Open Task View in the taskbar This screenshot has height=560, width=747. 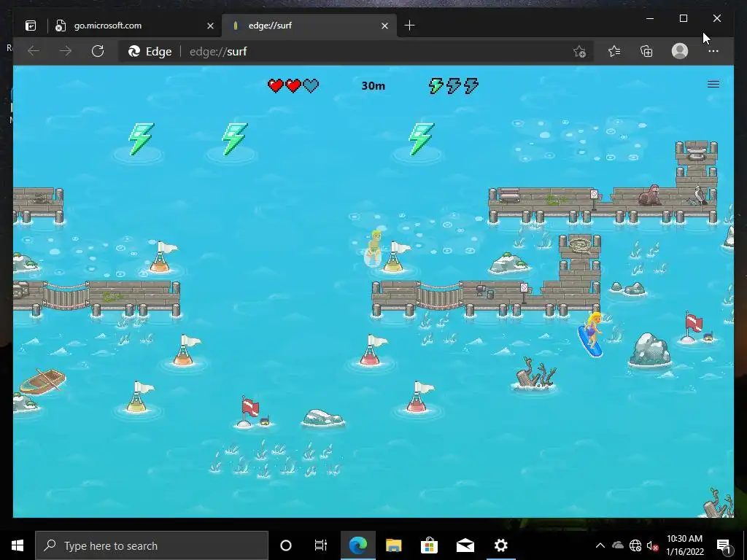[x=321, y=545]
